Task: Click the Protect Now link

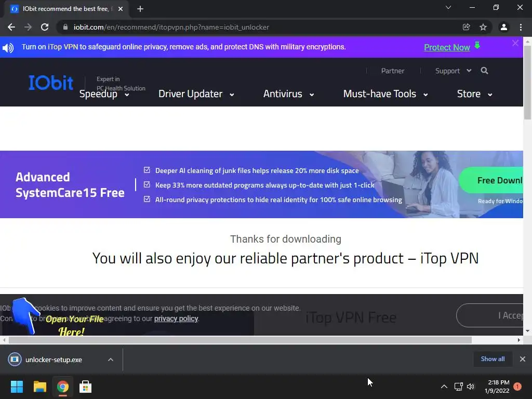Action: 447,47
